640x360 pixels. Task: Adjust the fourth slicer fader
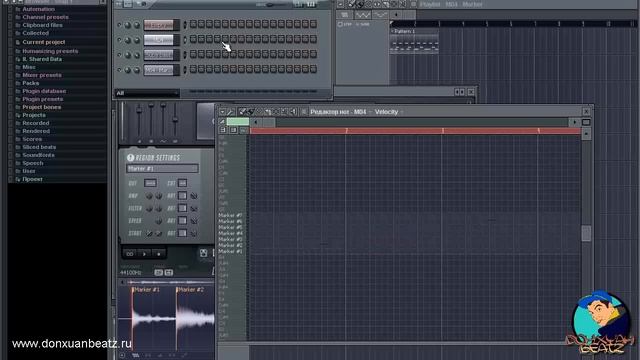coord(175,119)
